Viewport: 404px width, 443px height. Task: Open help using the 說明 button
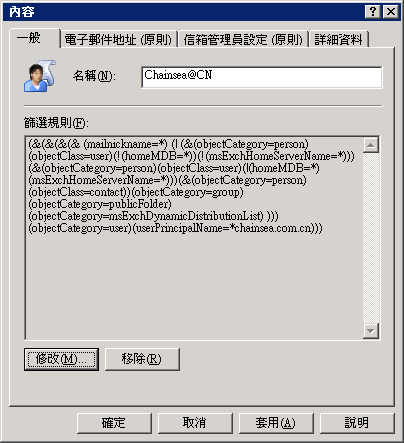coord(357,423)
